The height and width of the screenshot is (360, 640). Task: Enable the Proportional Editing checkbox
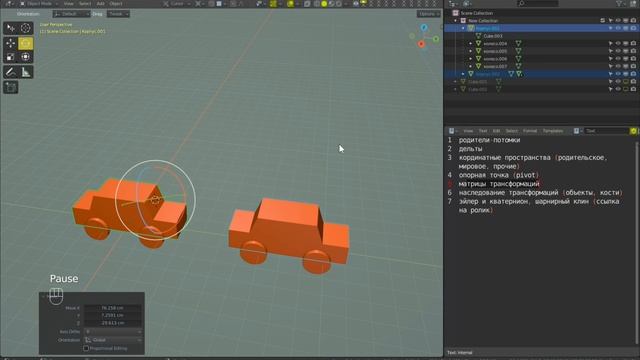coord(86,348)
